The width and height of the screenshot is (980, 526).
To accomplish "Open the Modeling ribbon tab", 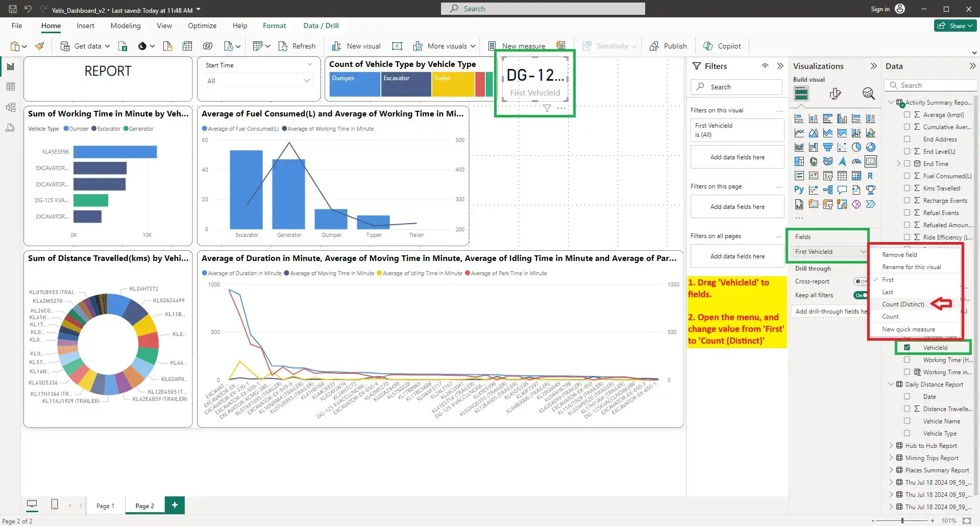I will point(125,26).
